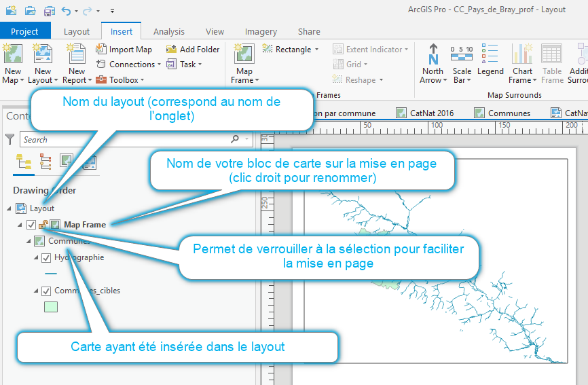Image resolution: width=588 pixels, height=385 pixels.
Task: Click the Open Project folder icon
Action: pos(31,10)
